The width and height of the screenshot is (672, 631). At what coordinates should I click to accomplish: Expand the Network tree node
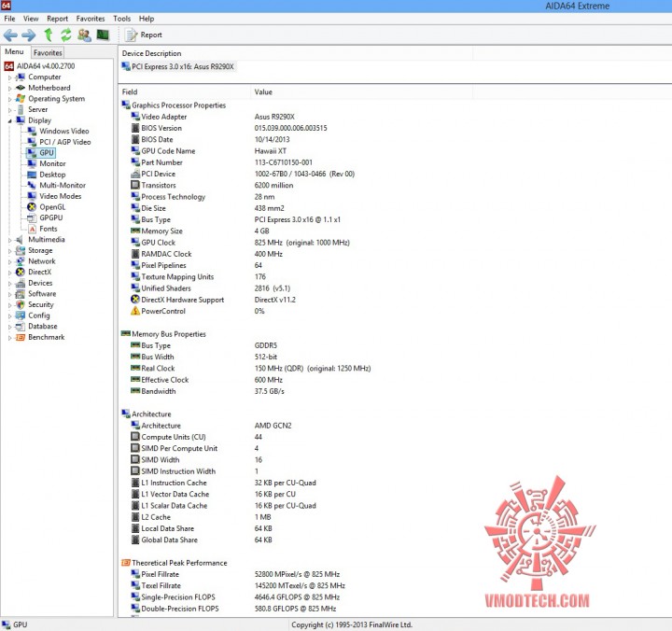[9, 261]
